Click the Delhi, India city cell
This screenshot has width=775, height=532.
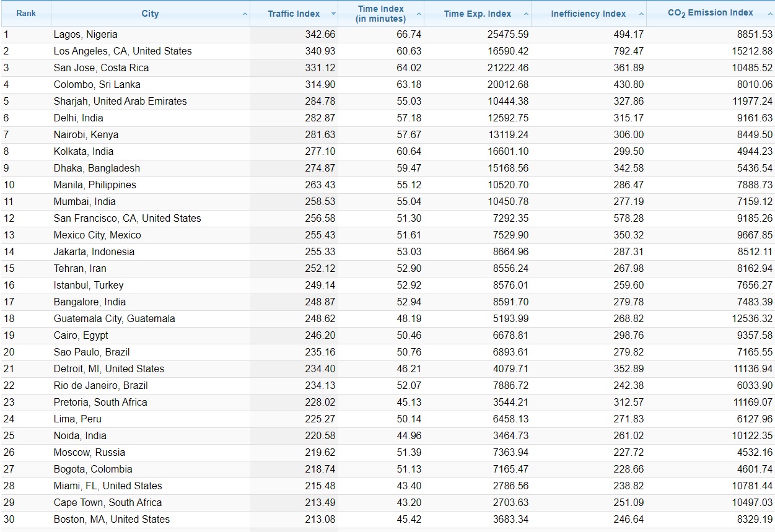point(79,118)
